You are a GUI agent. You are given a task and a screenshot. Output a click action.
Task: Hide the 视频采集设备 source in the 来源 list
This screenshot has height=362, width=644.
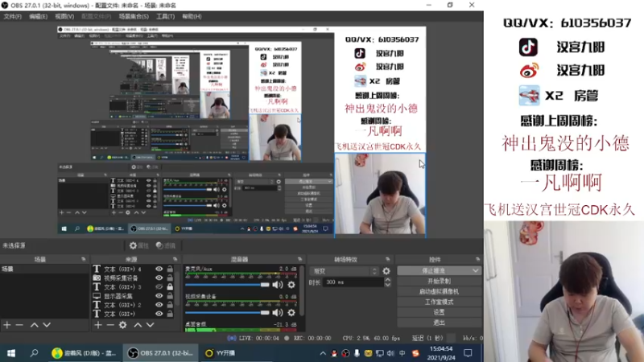159,278
